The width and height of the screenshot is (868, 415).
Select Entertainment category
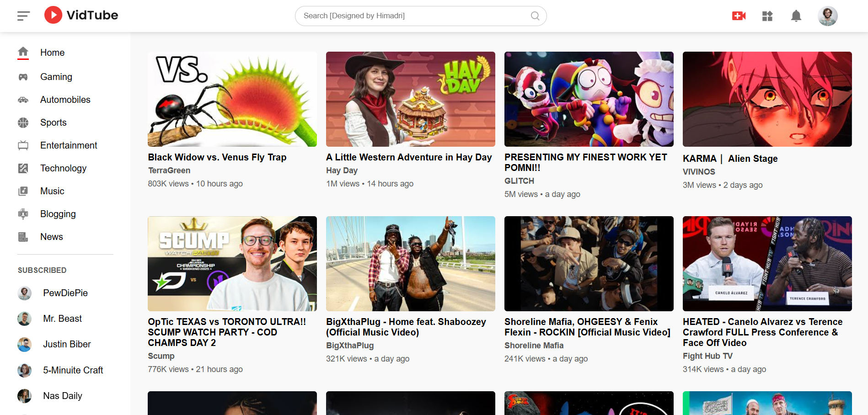(x=69, y=145)
